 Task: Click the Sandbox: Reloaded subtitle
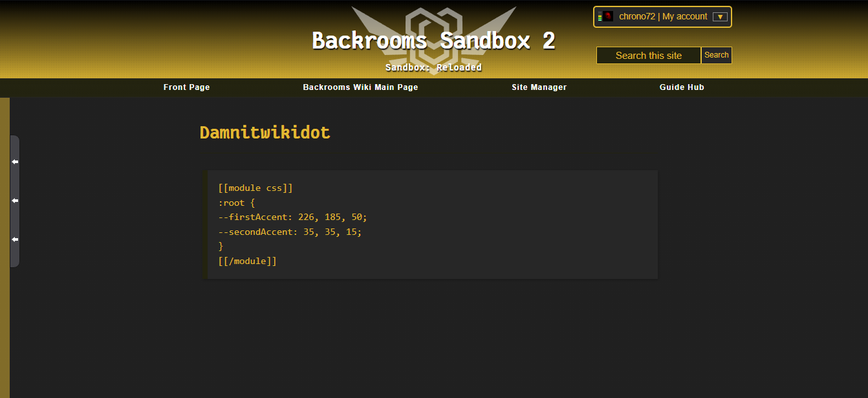(x=433, y=67)
